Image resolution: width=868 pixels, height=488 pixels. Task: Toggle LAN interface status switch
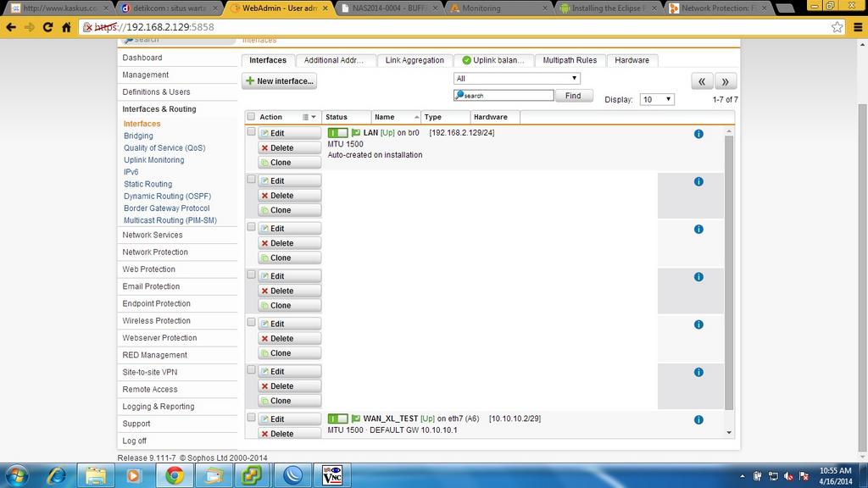coord(337,133)
